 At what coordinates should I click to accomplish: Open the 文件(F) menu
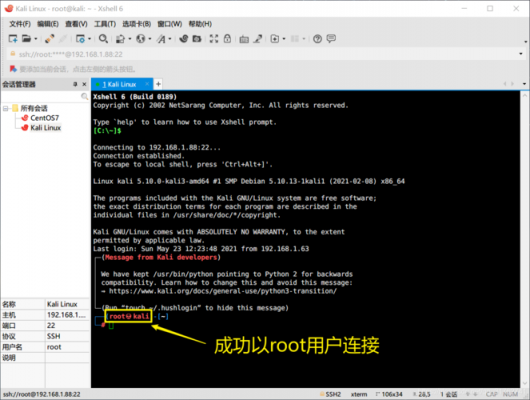click(x=20, y=24)
